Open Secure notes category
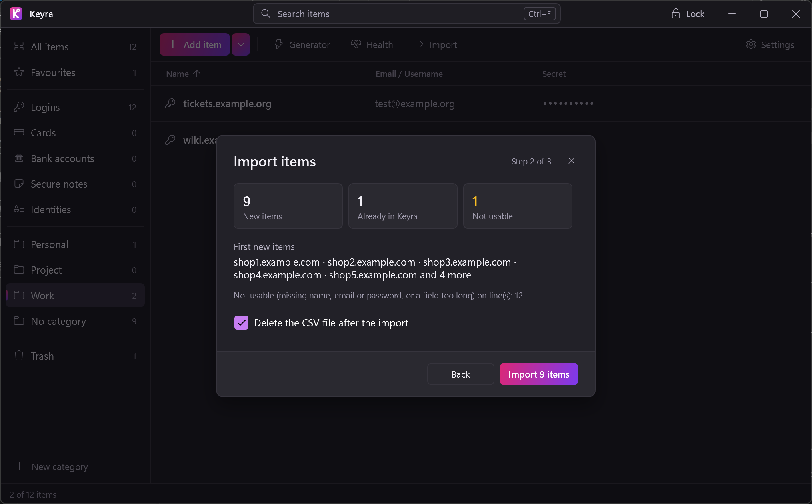Image resolution: width=812 pixels, height=504 pixels. coord(75,184)
